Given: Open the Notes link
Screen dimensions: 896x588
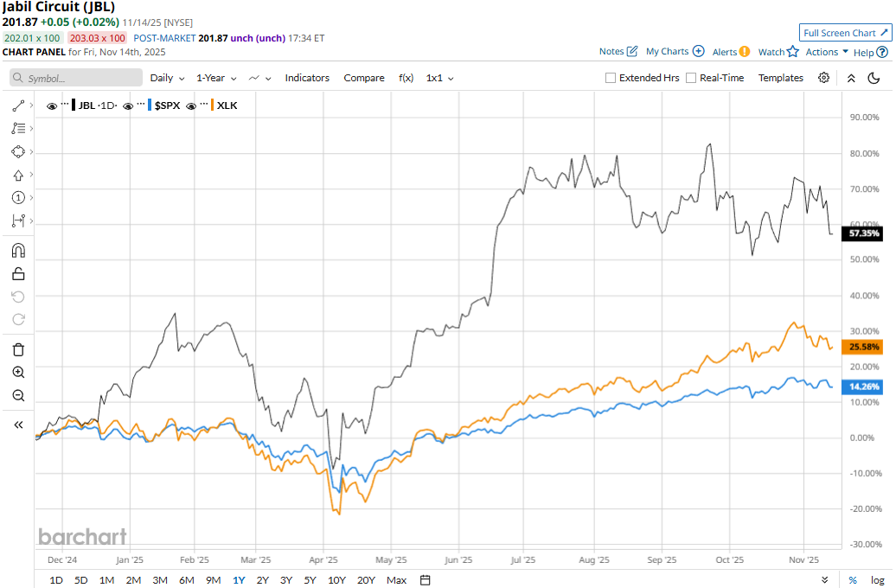Looking at the screenshot, I should pyautogui.click(x=611, y=51).
